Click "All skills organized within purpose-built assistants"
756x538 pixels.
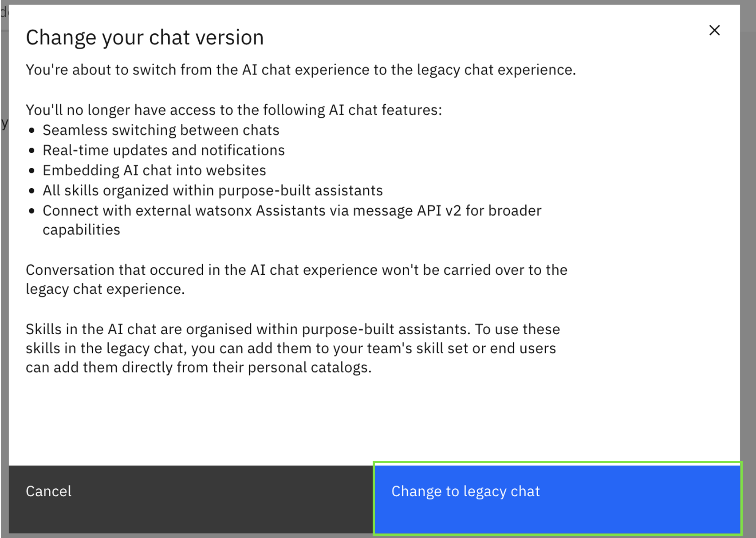pyautogui.click(x=213, y=191)
